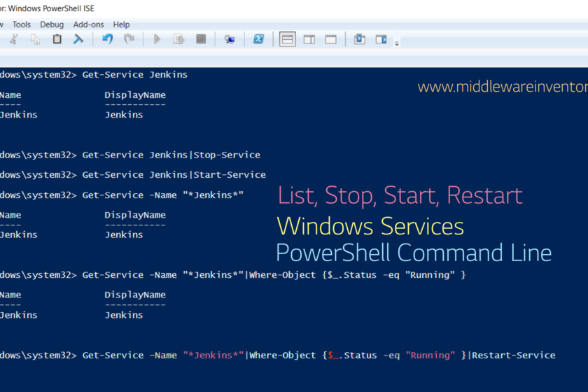Viewport: 588px width, 392px height.
Task: Open the Help menu
Action: point(122,24)
